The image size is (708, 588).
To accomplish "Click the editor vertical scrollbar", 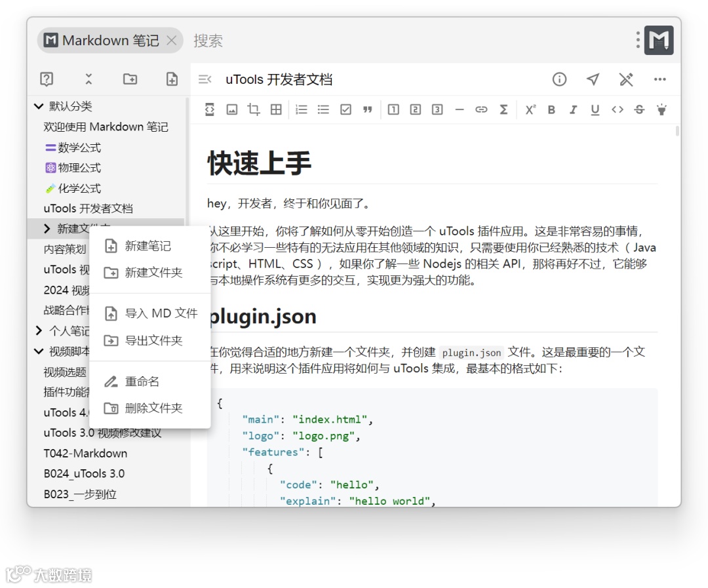I will point(677,131).
